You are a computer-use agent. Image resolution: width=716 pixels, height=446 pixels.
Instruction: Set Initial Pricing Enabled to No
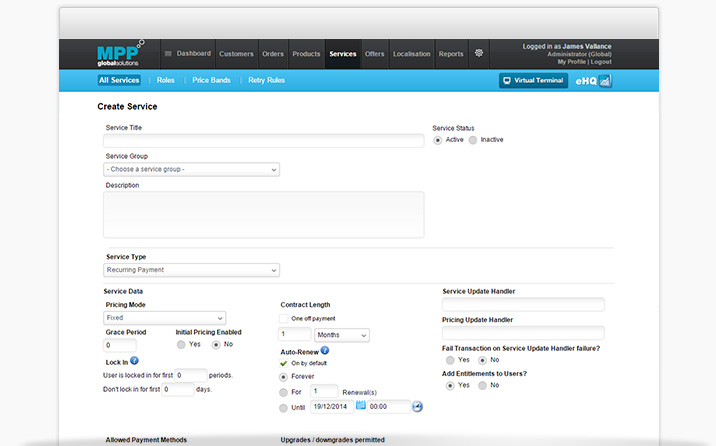tap(216, 345)
